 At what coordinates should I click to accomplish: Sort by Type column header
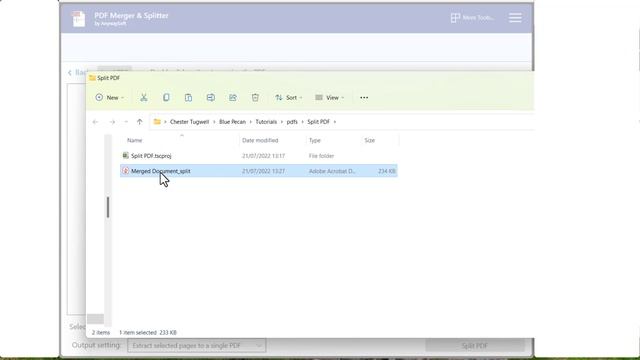(x=315, y=140)
